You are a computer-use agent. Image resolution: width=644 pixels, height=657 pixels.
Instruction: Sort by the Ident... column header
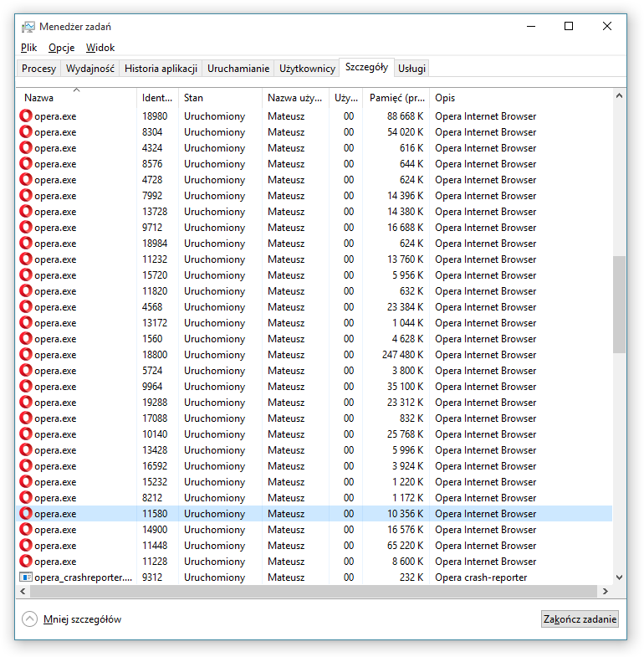coord(157,98)
